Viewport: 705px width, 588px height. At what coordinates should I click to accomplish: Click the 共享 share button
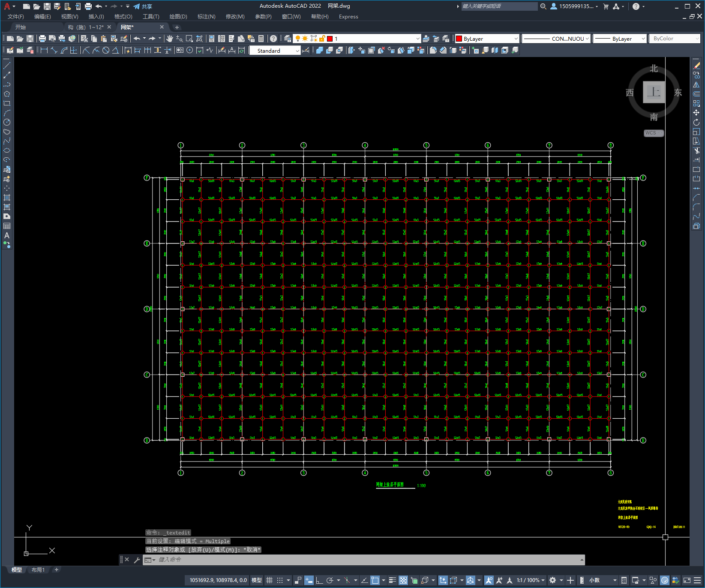pyautogui.click(x=143, y=6)
